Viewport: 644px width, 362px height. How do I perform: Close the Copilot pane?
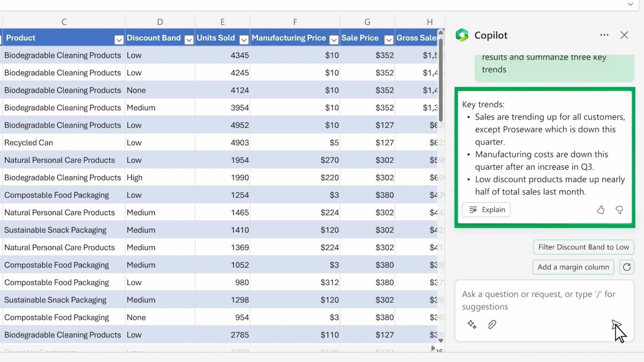tap(624, 35)
